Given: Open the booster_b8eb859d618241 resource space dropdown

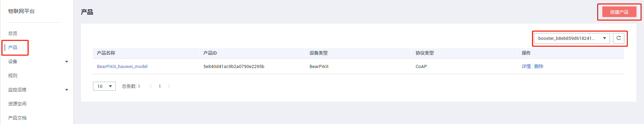Looking at the screenshot, I should click(572, 38).
